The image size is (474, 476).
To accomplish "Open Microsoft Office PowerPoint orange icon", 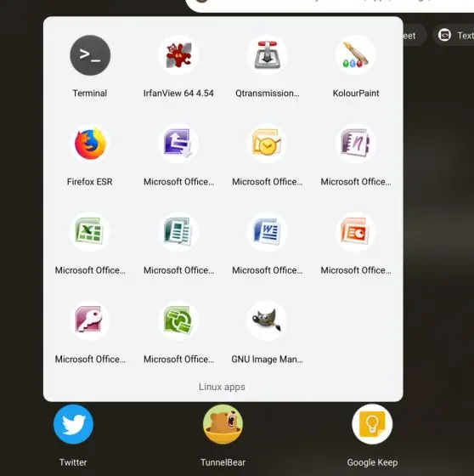I will coord(356,232).
